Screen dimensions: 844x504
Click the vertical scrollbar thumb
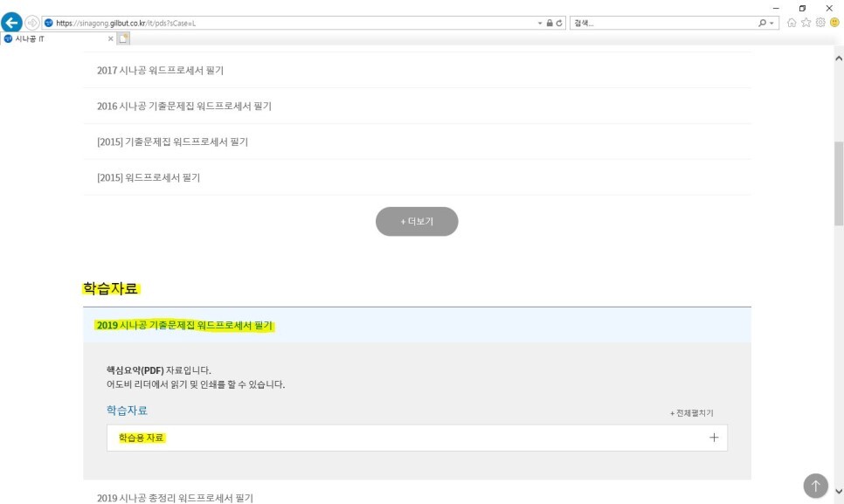point(839,183)
